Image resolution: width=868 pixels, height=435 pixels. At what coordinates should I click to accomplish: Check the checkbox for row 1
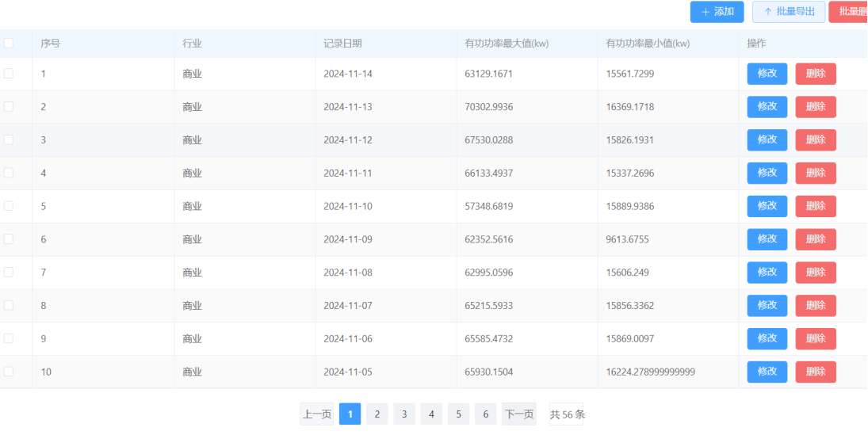click(x=8, y=74)
